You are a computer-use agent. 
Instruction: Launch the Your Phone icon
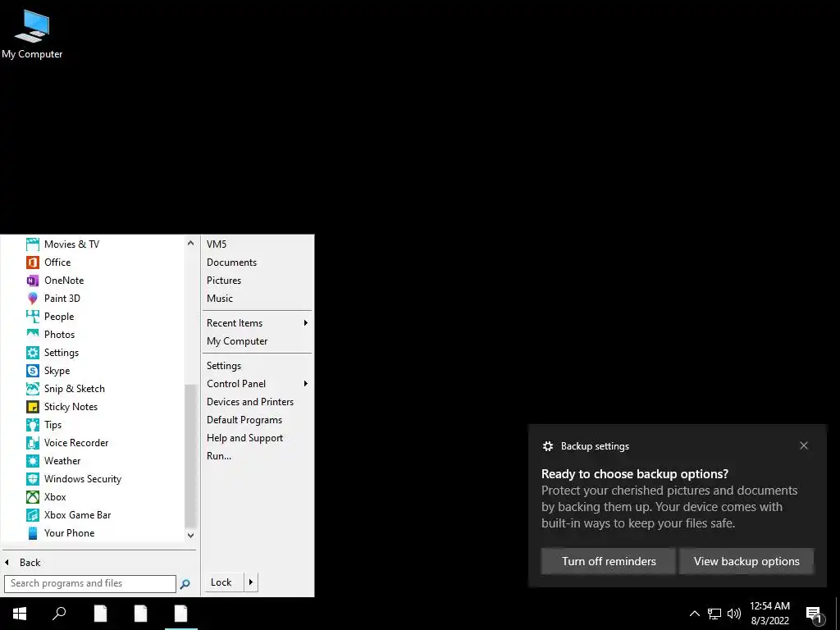pos(33,533)
